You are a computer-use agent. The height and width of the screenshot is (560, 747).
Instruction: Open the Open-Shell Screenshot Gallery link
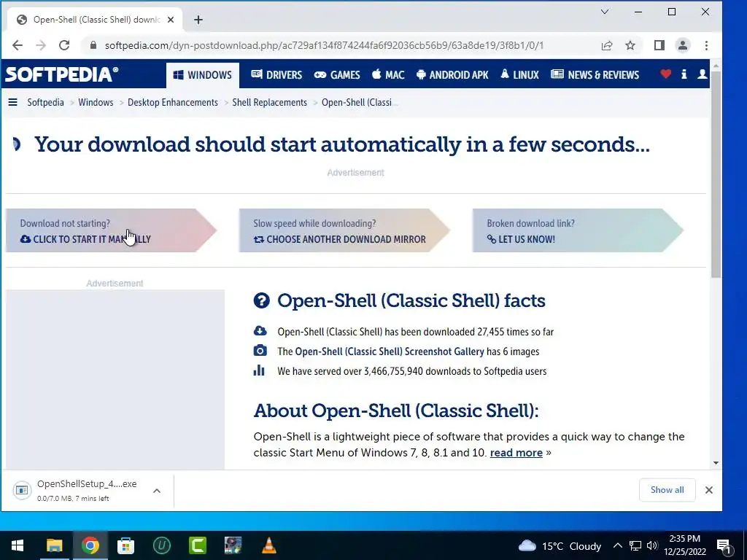[390, 351]
